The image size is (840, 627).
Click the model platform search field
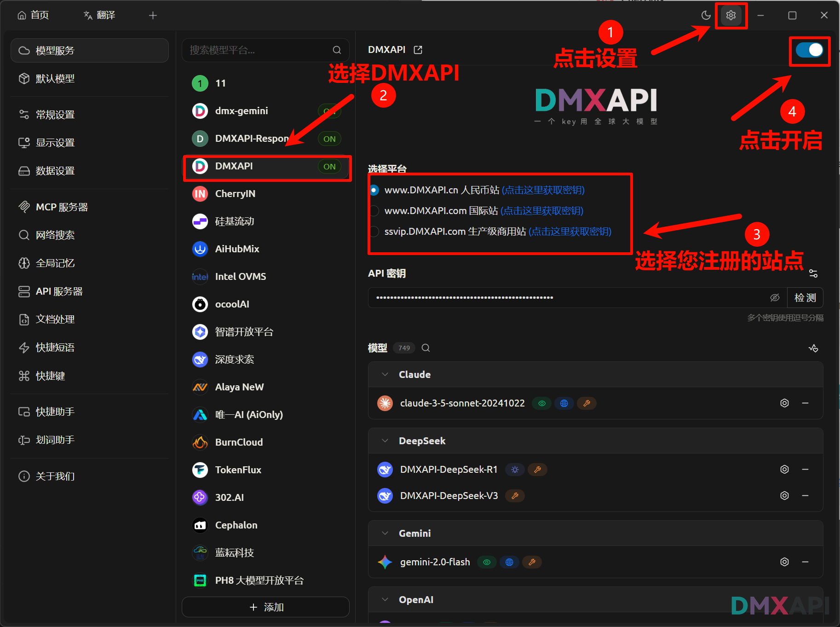click(x=260, y=50)
